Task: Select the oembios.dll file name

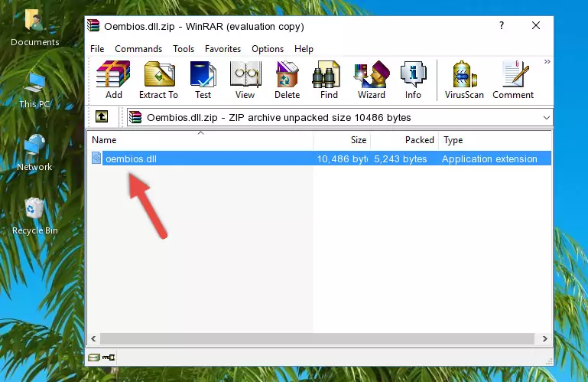Action: (x=131, y=159)
